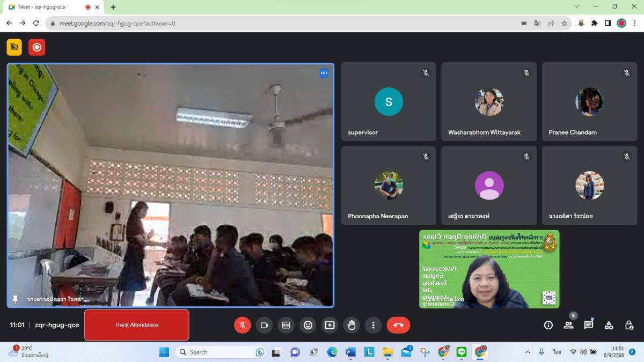Screen dimensions: 644x362
Task: Click the Online Open Class self-view tile
Action: (x=489, y=269)
